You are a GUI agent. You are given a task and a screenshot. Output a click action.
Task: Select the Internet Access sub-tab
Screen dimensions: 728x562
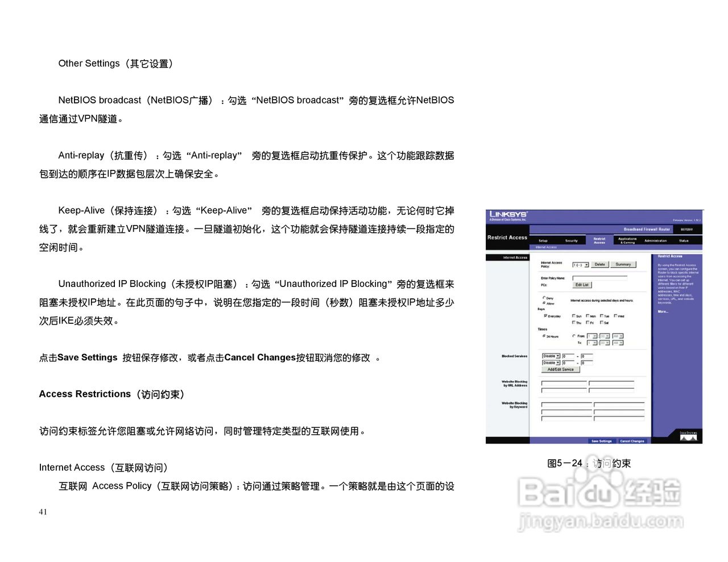[x=546, y=247]
